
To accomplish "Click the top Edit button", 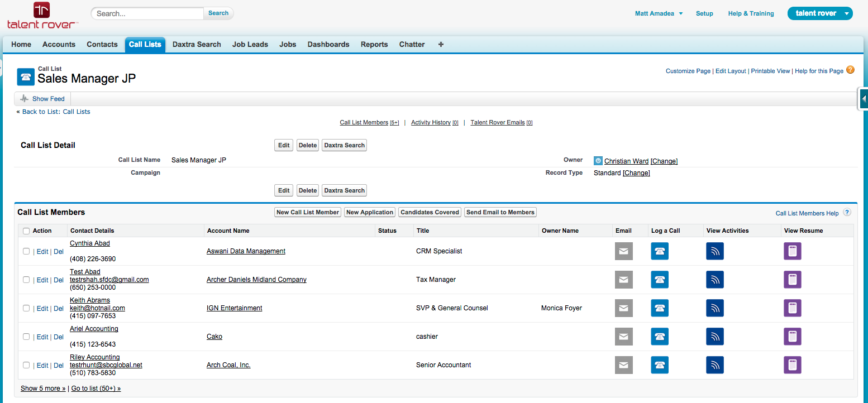I will 284,145.
